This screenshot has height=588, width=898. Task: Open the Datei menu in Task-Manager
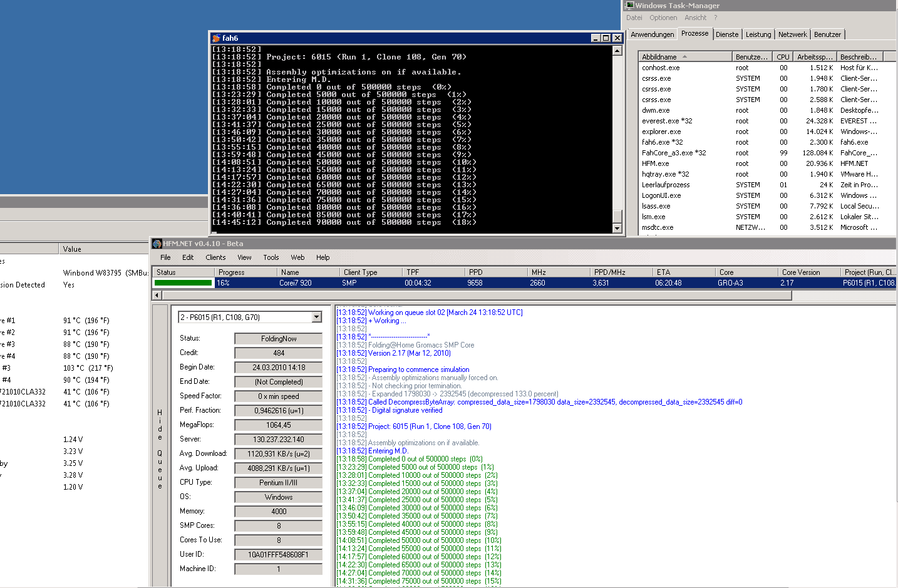(634, 18)
